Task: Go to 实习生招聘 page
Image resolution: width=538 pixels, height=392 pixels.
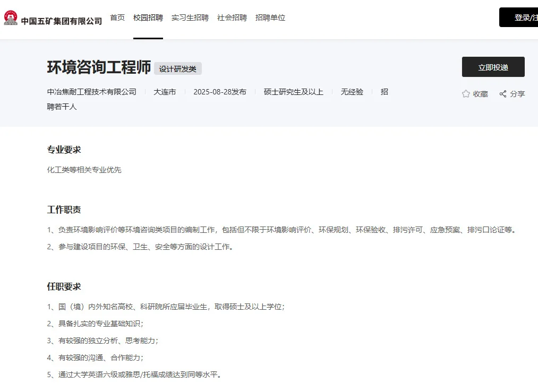Action: [x=190, y=18]
